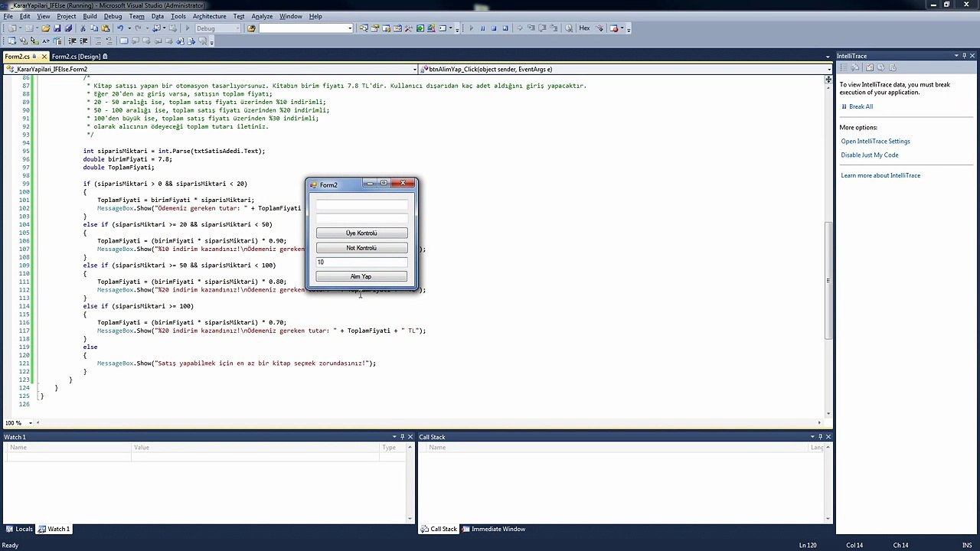Click the Find in Files icon

[251, 28]
